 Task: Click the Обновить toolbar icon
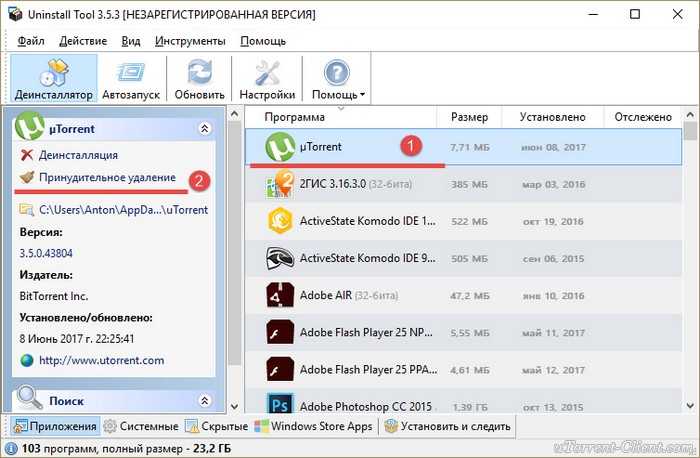199,72
